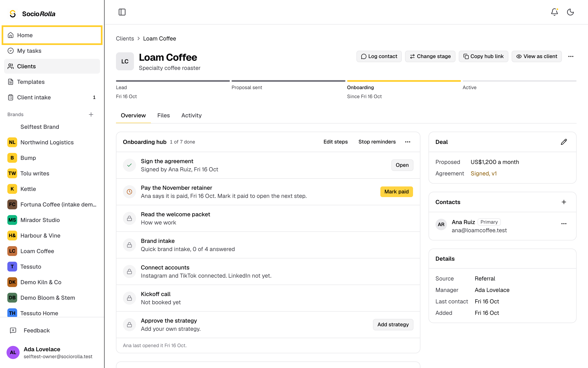
Task: Open Demo Kiln & Co brand
Action: [52, 282]
